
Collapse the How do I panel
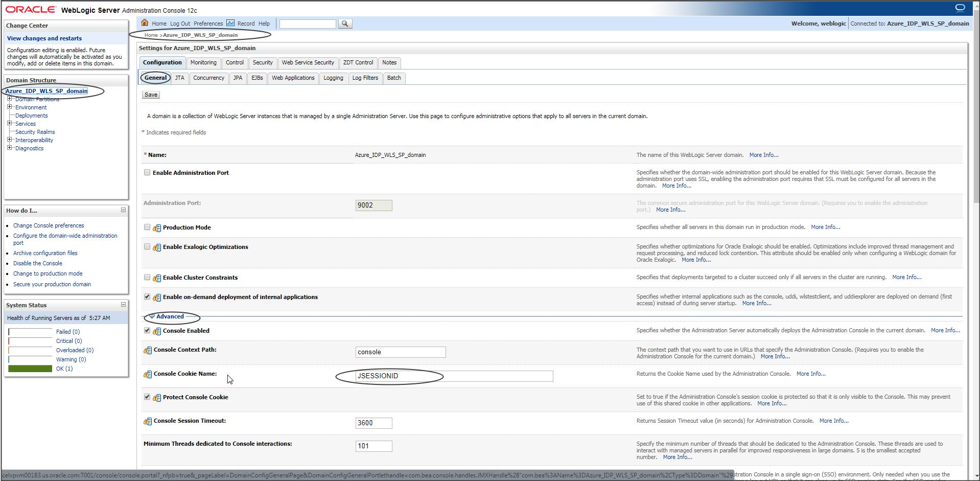(123, 210)
